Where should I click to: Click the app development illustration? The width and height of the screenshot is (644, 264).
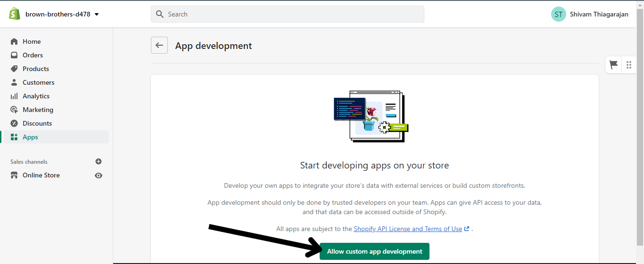(x=371, y=117)
